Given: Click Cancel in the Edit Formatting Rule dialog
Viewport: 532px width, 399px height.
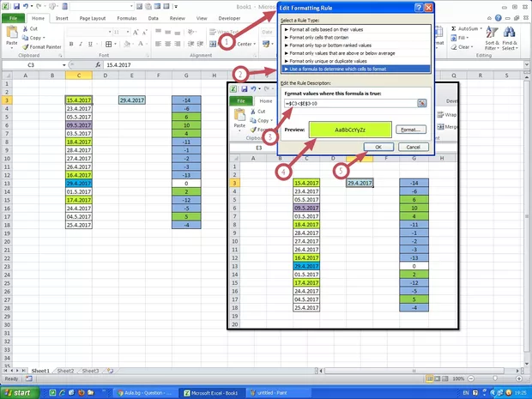Looking at the screenshot, I should point(414,147).
